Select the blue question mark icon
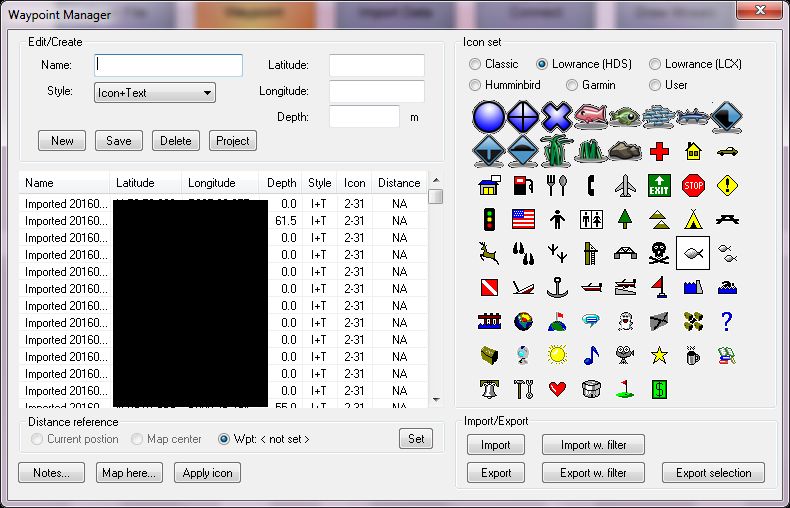790x508 pixels. point(727,322)
